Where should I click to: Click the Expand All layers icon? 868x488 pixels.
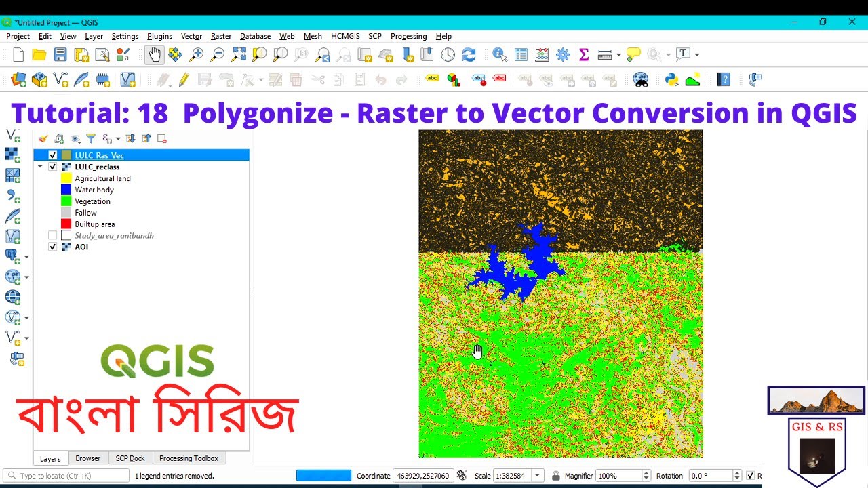[x=131, y=138]
